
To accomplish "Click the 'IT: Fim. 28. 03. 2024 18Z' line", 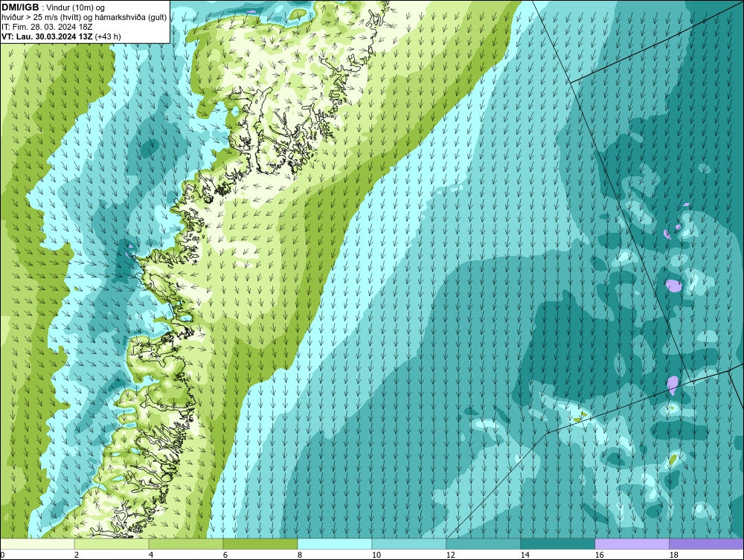I will (47, 27).
